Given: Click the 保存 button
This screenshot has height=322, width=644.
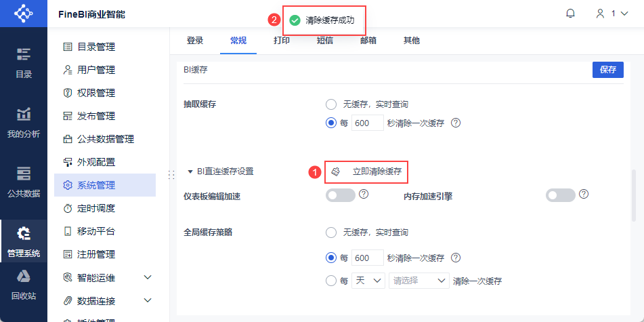Looking at the screenshot, I should point(607,70).
